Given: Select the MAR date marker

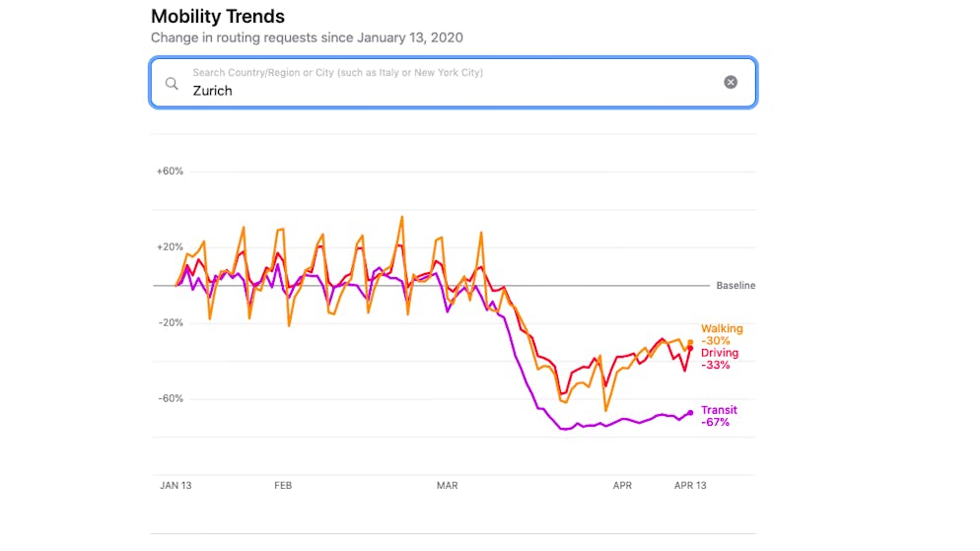Looking at the screenshot, I should click(447, 486).
